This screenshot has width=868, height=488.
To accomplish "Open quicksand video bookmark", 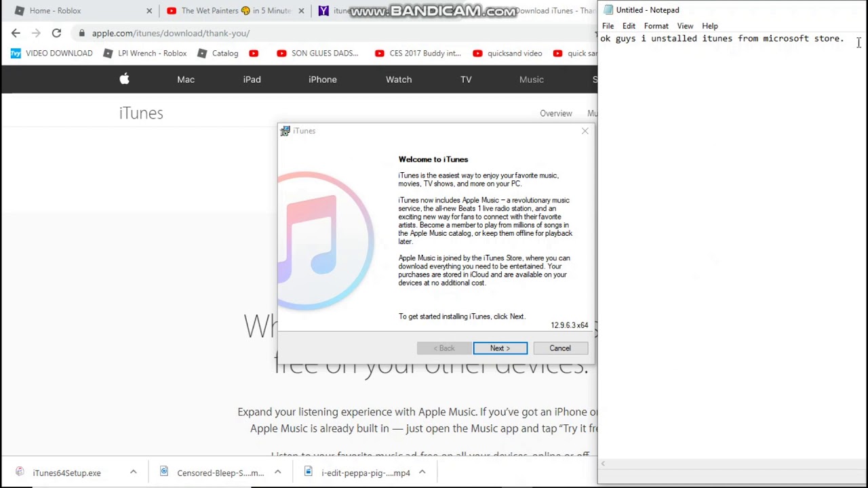I will (x=507, y=53).
